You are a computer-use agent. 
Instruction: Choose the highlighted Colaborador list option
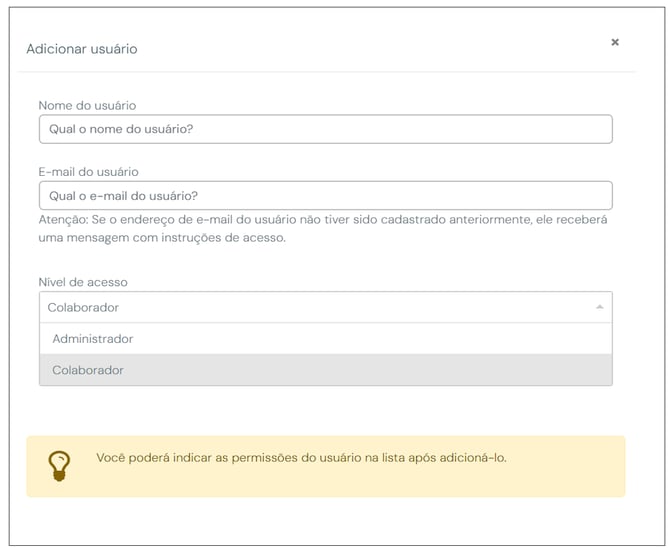326,370
